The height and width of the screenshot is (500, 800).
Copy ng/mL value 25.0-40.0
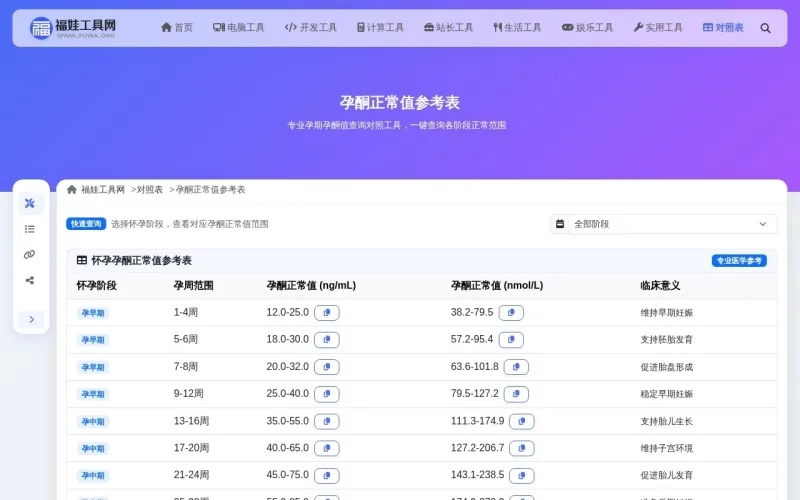pos(327,394)
